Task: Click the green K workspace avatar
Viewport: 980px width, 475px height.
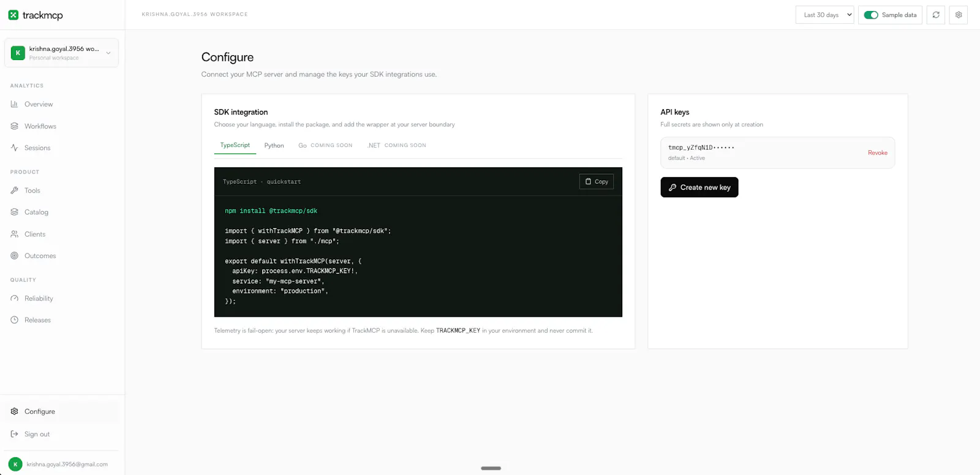Action: click(18, 53)
